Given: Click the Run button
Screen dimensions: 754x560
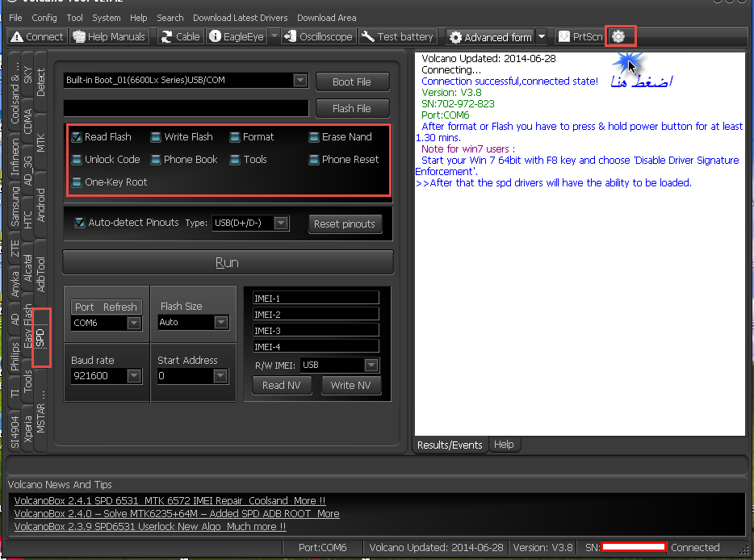Looking at the screenshot, I should pyautogui.click(x=228, y=262).
